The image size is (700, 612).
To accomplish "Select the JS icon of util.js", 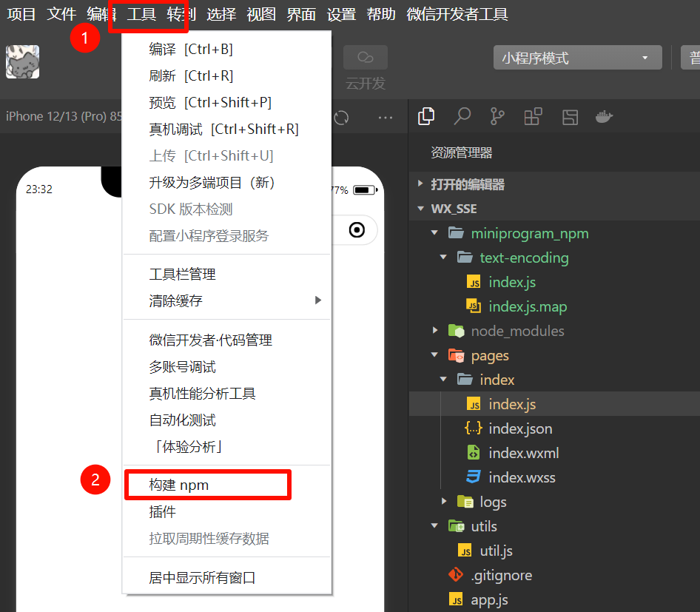I will click(465, 551).
